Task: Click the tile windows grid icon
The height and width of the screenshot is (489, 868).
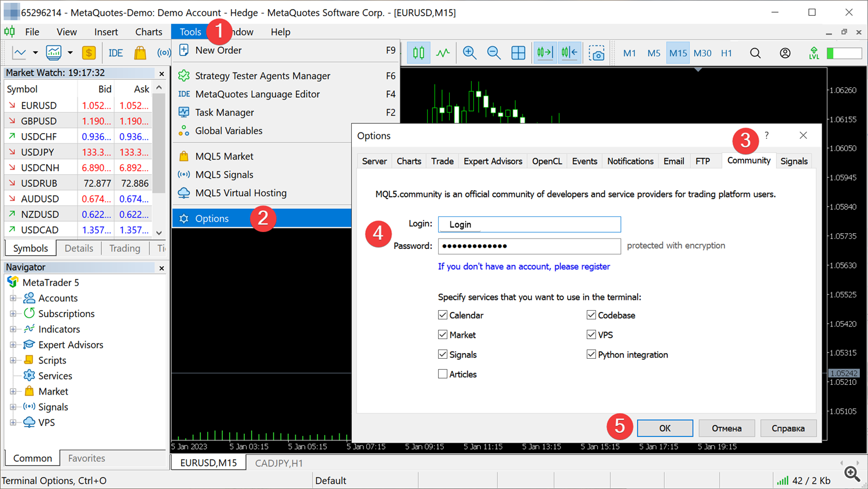Action: tap(518, 53)
